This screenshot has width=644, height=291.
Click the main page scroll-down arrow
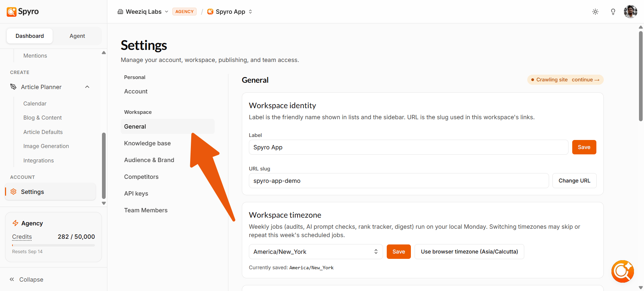point(641,288)
